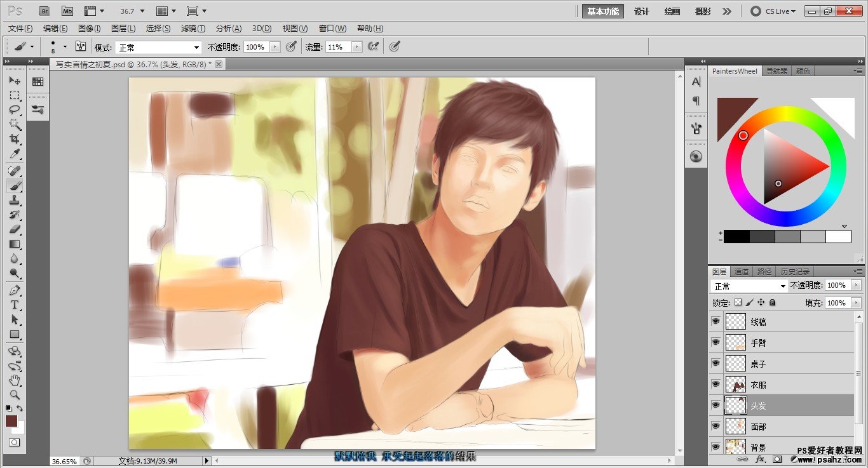
Task: Open the 图层(L) menu
Action: tap(123, 29)
